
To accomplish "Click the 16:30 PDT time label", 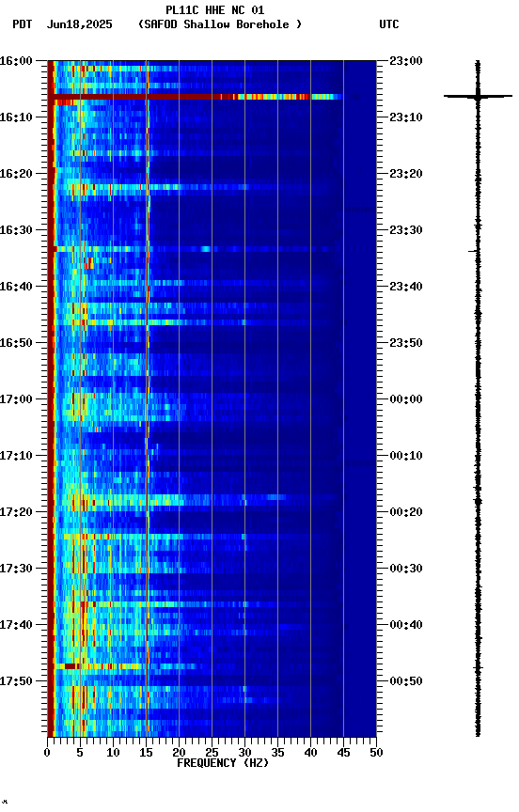I will tap(16, 230).
